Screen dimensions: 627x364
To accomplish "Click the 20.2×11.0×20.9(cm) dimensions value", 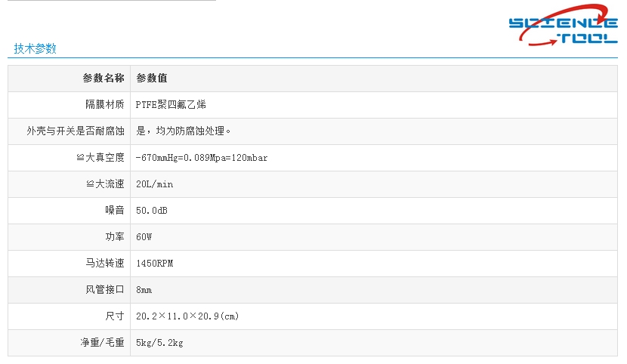I will (x=187, y=316).
